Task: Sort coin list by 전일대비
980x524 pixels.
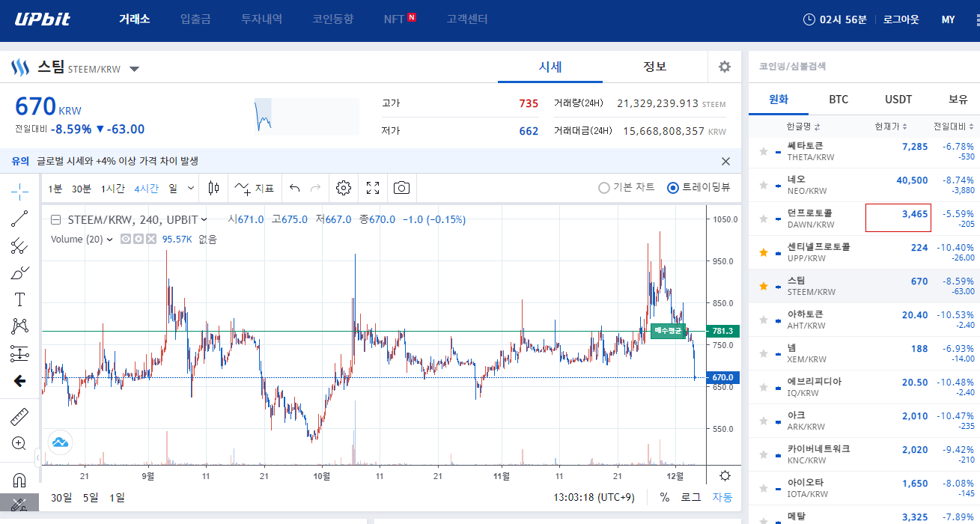Action: (953, 126)
